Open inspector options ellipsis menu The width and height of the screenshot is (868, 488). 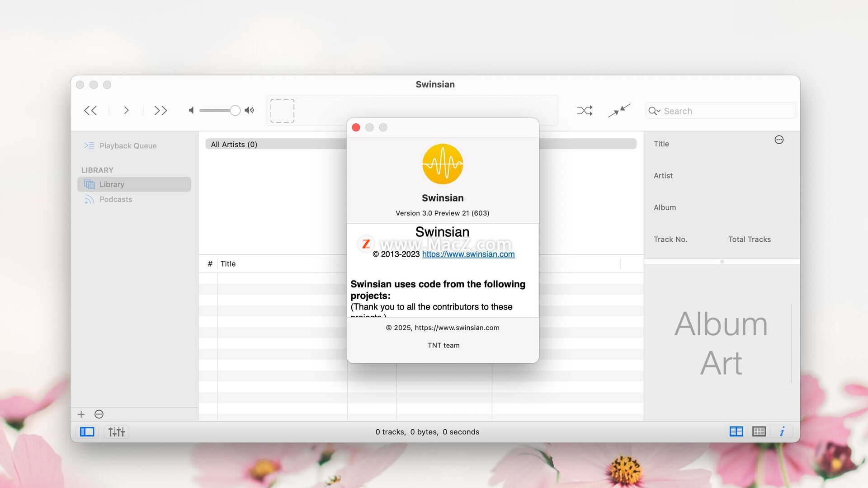point(779,140)
